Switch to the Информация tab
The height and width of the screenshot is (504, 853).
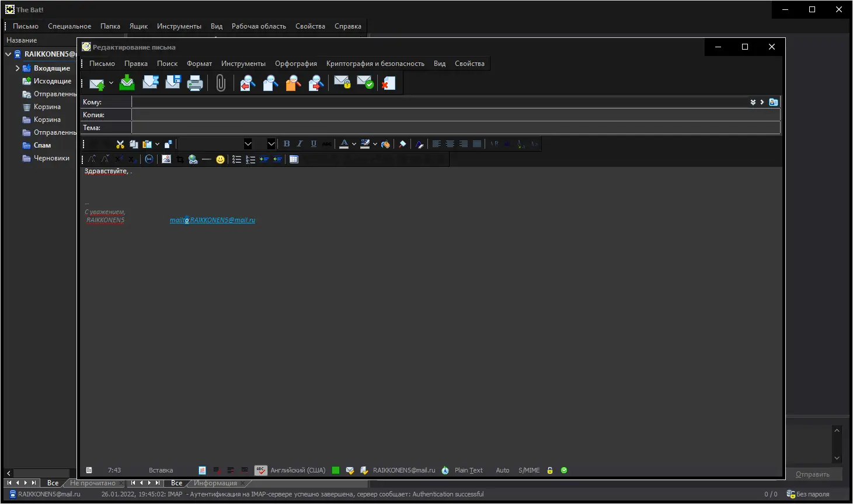(x=215, y=483)
